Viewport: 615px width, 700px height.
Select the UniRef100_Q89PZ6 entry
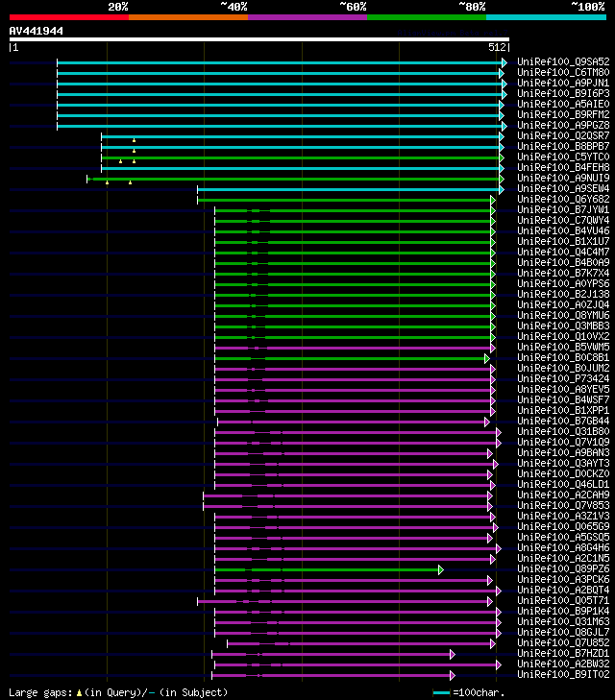[563, 568]
